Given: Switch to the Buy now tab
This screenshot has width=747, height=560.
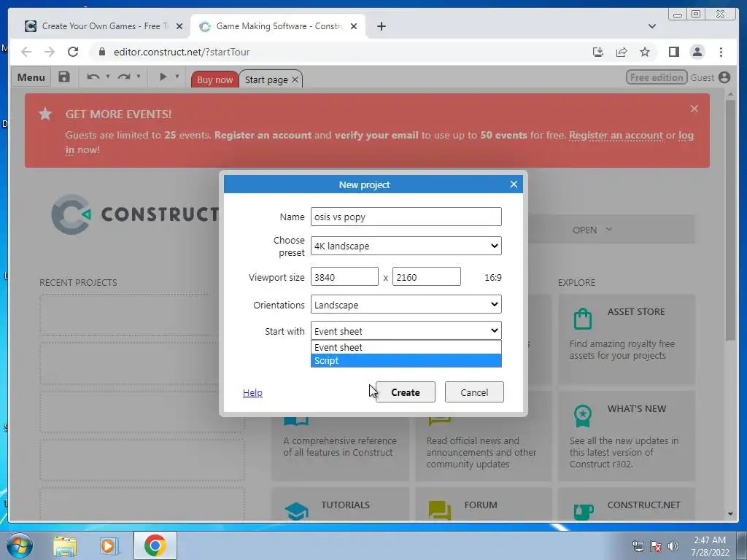Looking at the screenshot, I should pyautogui.click(x=215, y=79).
